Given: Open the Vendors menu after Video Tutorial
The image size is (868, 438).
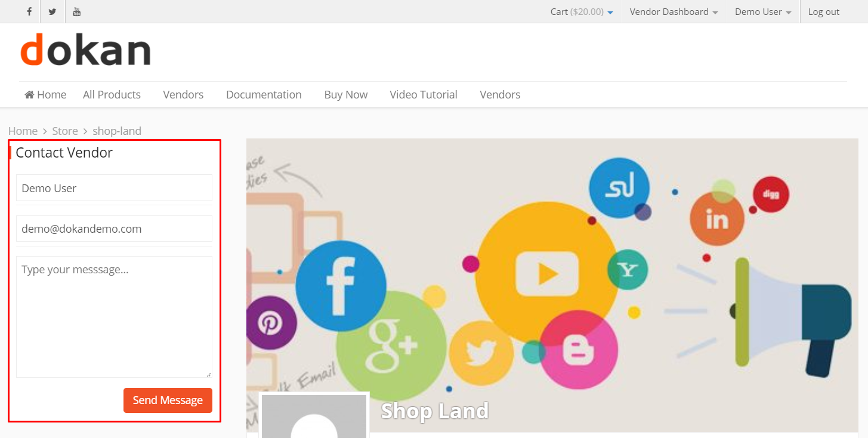Looking at the screenshot, I should tap(500, 94).
